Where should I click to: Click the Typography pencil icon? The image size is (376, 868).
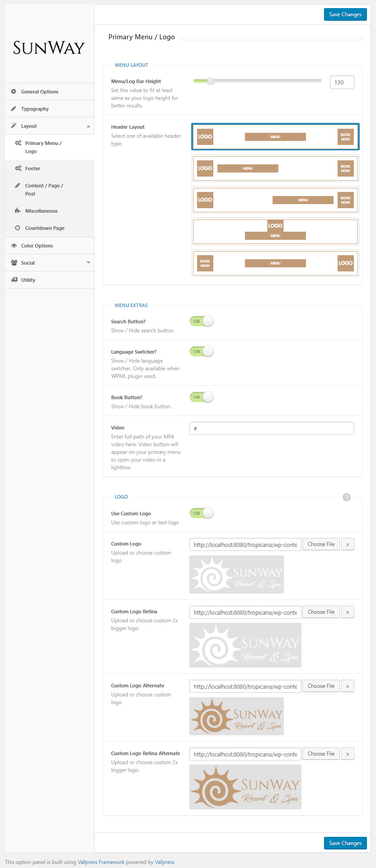point(14,109)
